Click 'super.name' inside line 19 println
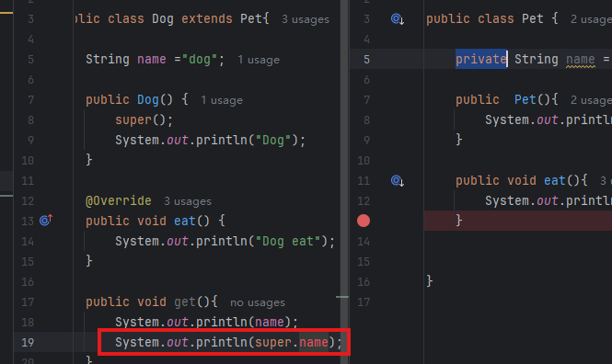This screenshot has height=364, width=612. [292, 342]
